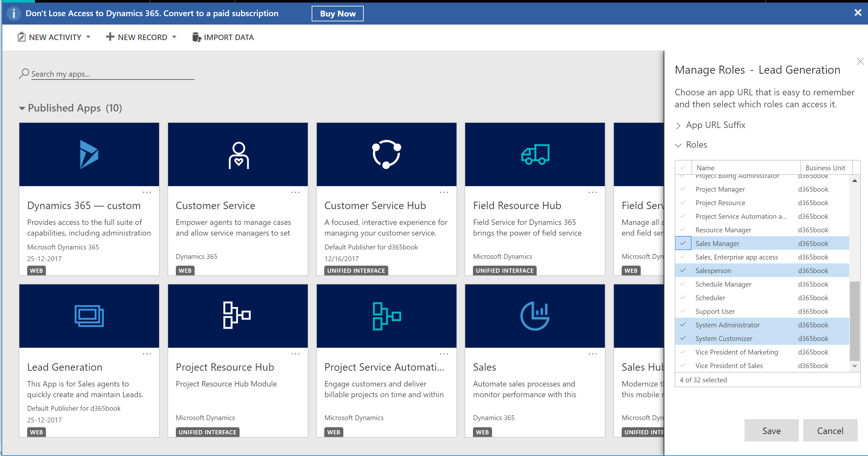Open the Field Resource Hub truck icon

point(535,154)
